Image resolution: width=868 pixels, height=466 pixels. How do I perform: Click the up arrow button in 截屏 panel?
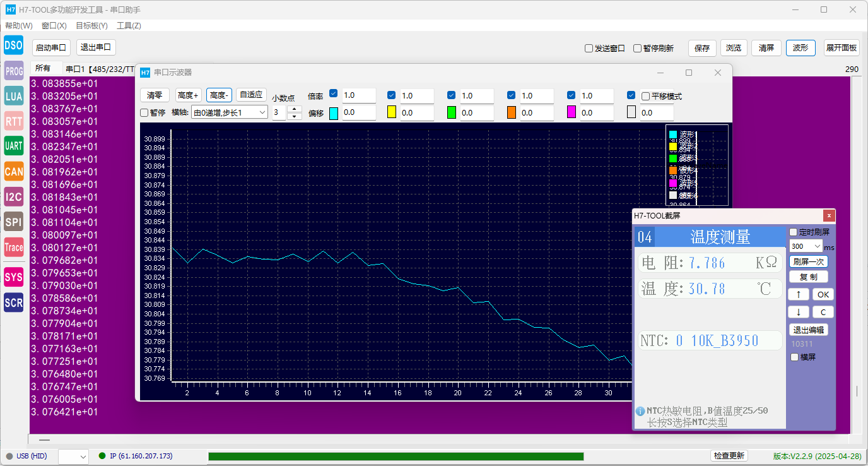pos(799,294)
